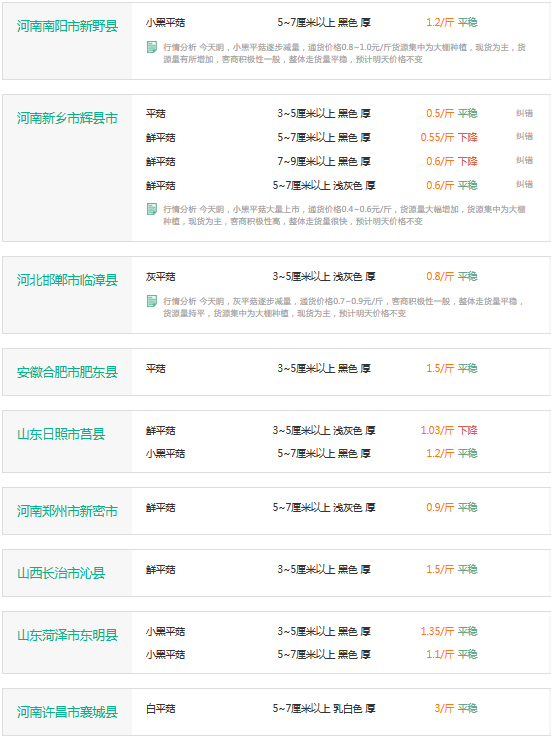Click 纠错 link beside 0.55/斤 鲜平菇 row
Image resolution: width=551 pixels, height=741 pixels.
(x=524, y=136)
